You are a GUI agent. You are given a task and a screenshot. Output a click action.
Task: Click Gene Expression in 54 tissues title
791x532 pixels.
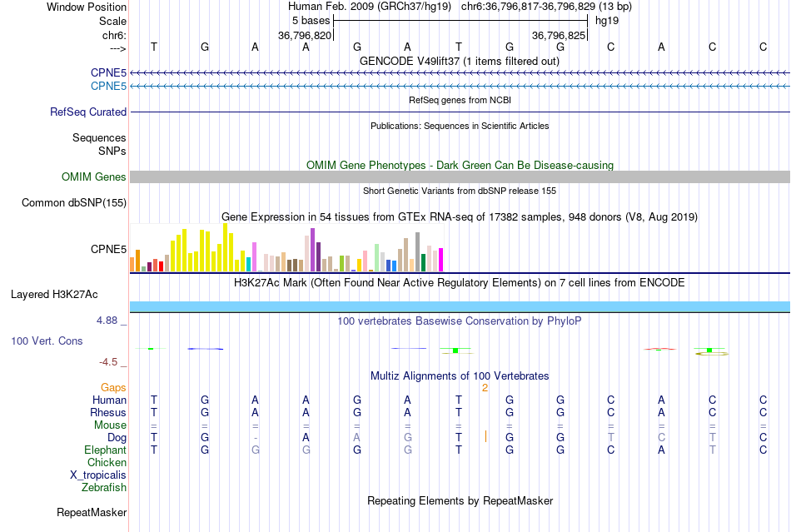point(460,216)
